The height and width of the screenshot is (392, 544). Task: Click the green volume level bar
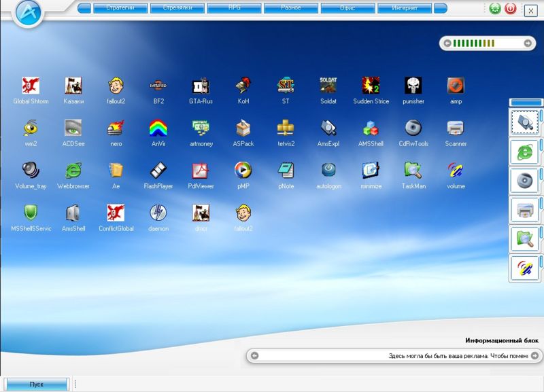coord(473,43)
